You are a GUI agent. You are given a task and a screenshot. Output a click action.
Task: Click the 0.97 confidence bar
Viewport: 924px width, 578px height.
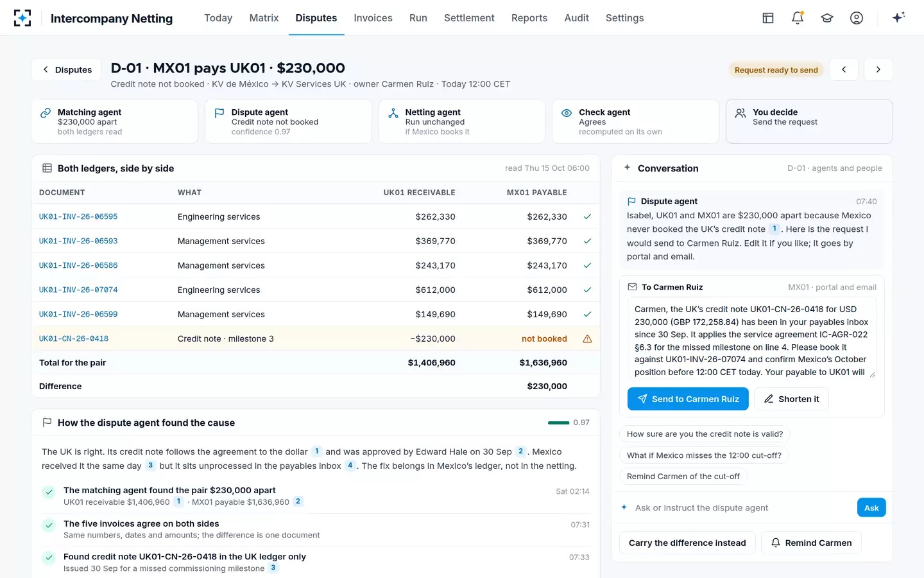point(558,423)
